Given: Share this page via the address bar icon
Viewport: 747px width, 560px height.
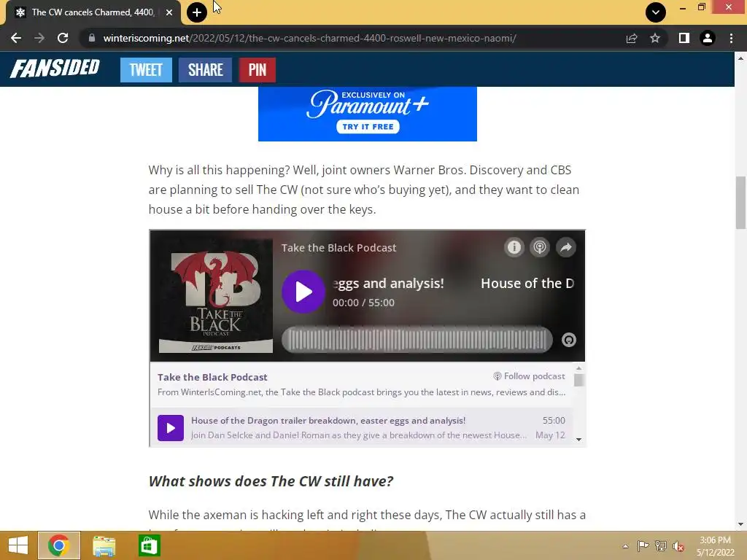Looking at the screenshot, I should (x=632, y=38).
